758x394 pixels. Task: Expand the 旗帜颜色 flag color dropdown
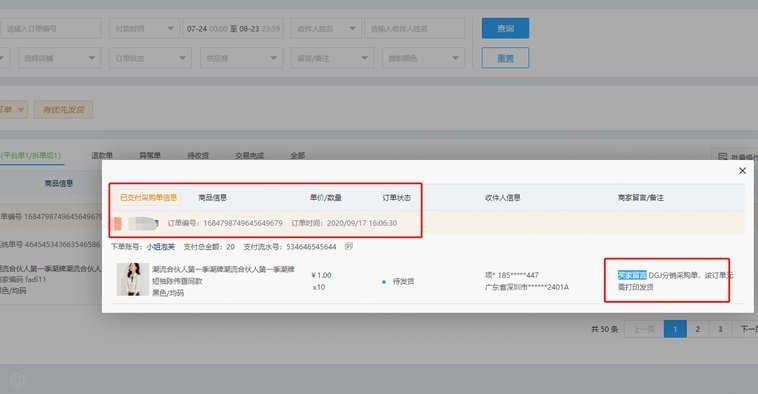[423, 58]
